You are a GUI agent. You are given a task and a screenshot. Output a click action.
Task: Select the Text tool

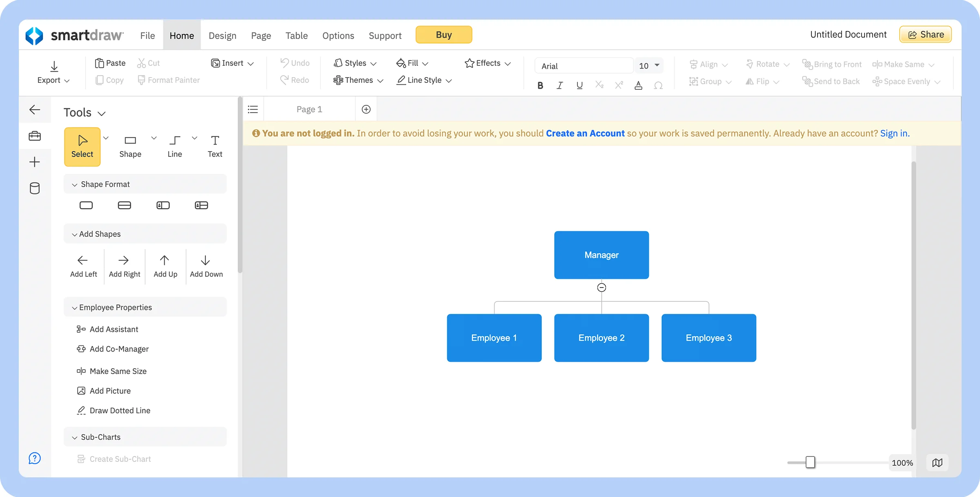point(214,146)
